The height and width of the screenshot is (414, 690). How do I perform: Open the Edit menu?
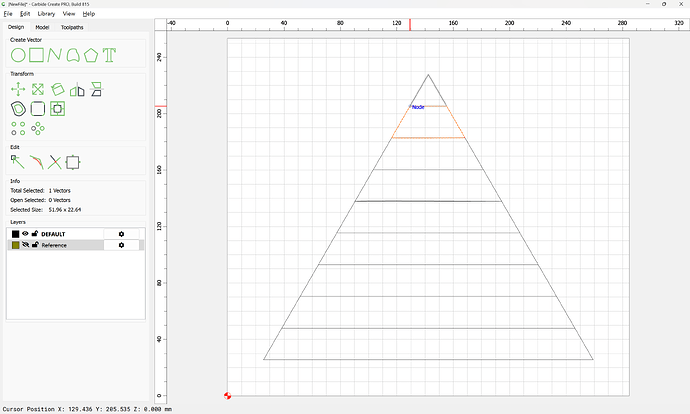[x=25, y=14]
